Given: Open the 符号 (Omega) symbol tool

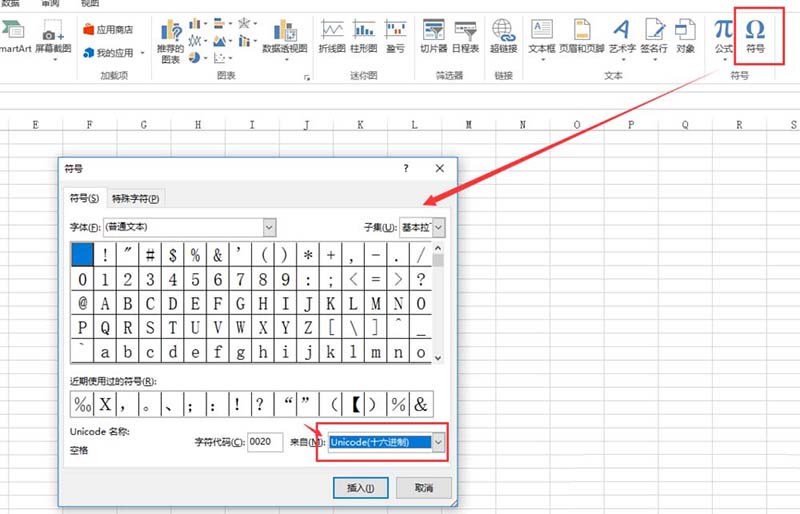Looking at the screenshot, I should (756, 37).
